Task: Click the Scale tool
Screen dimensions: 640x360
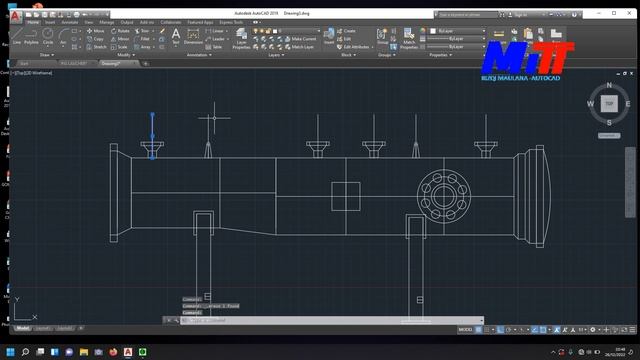Action: [119, 47]
